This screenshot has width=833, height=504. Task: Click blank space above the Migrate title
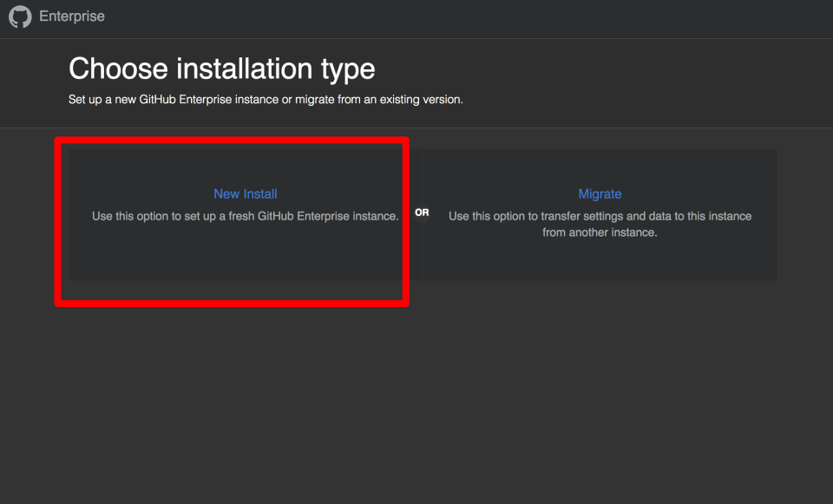tap(600, 167)
